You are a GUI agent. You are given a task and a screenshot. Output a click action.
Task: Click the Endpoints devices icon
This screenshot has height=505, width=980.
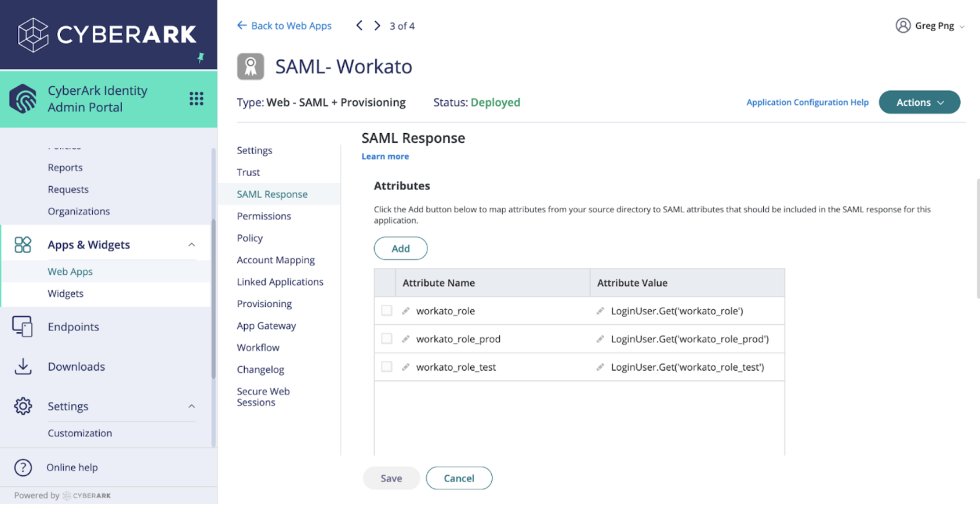pyautogui.click(x=23, y=327)
